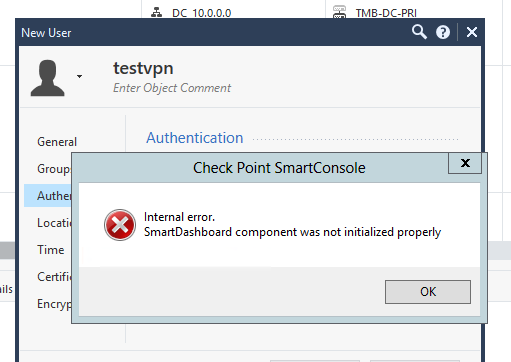Select the Time tab

[x=51, y=250]
